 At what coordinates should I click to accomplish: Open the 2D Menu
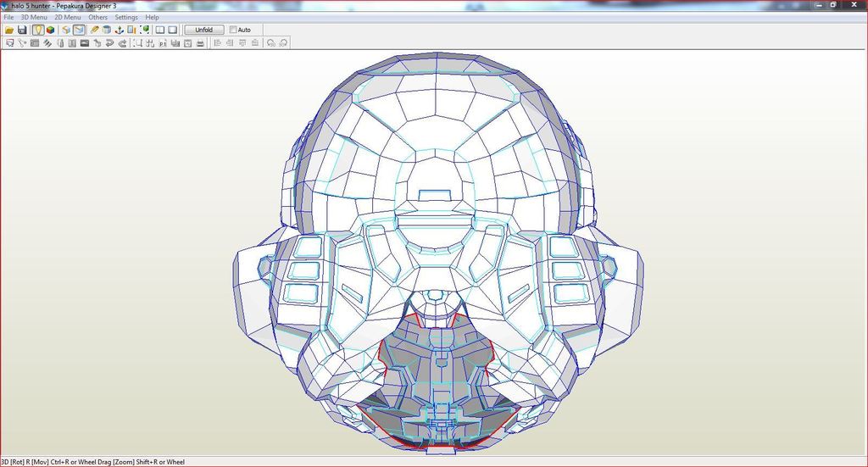pyautogui.click(x=68, y=17)
